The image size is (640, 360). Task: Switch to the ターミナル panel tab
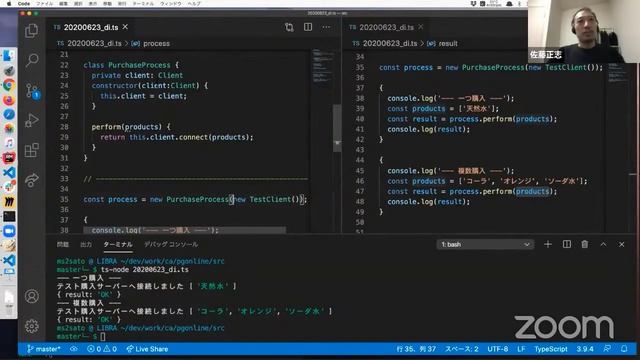(118, 244)
